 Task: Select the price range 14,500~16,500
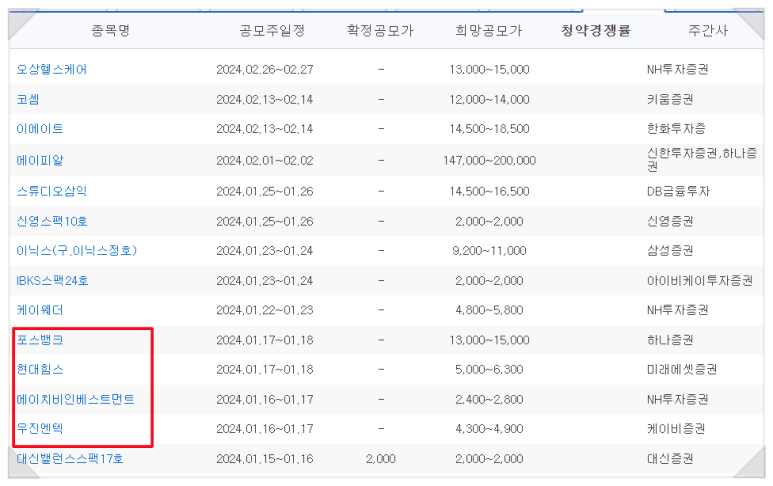pyautogui.click(x=490, y=191)
